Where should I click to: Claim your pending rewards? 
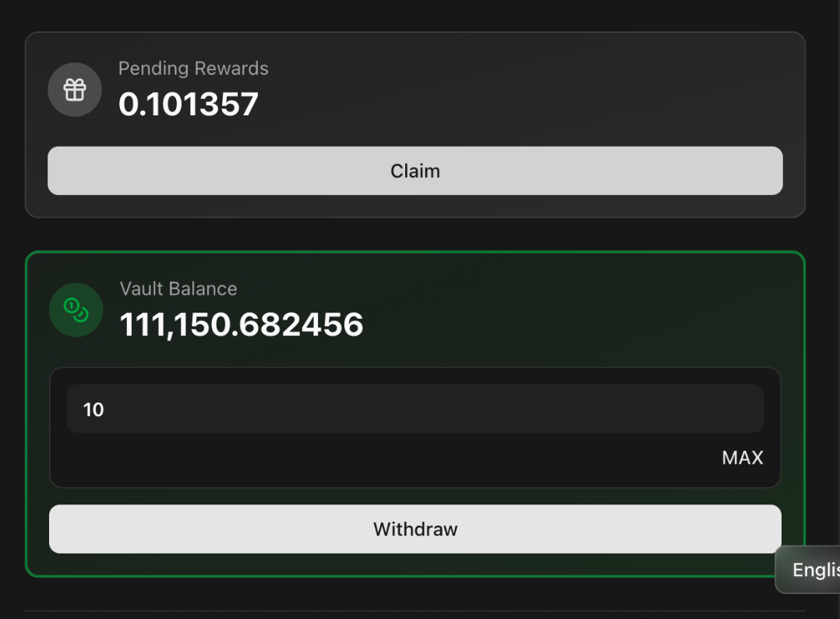(x=415, y=171)
